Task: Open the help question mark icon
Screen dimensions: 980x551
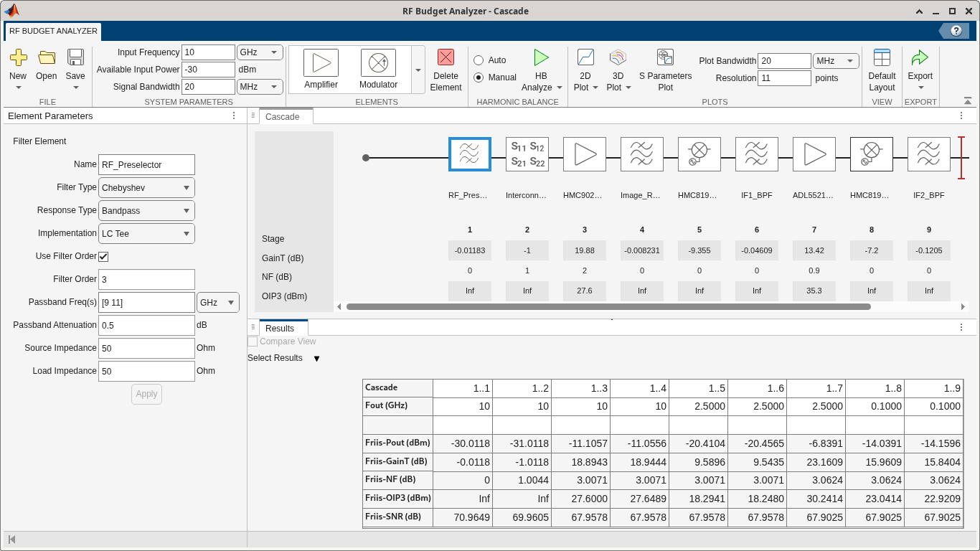Action: click(956, 31)
